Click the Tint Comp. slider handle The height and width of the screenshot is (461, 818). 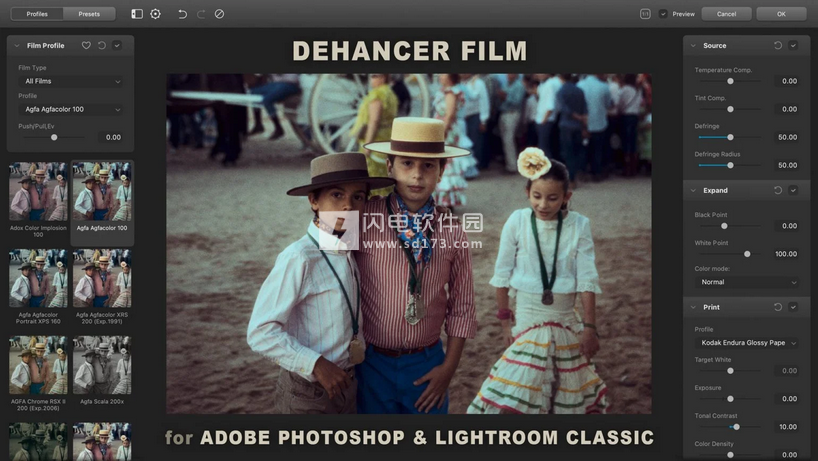point(730,109)
